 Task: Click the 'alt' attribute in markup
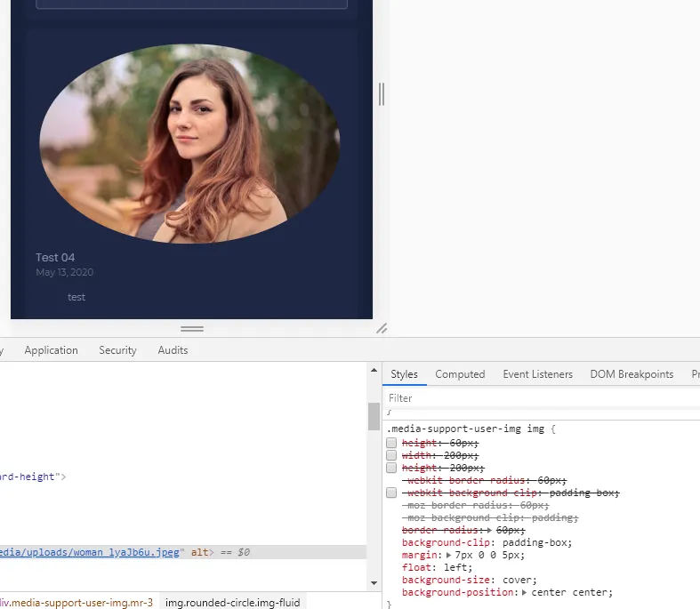(x=199, y=552)
